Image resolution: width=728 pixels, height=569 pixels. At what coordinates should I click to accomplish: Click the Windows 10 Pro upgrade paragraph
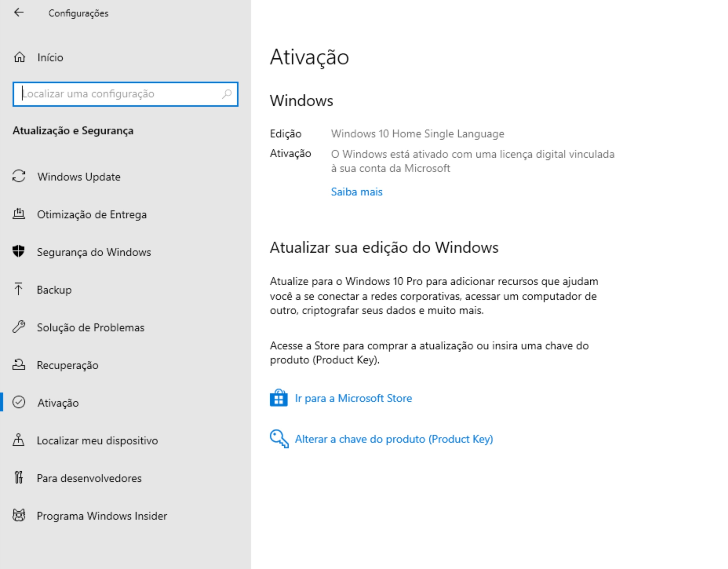(x=434, y=296)
